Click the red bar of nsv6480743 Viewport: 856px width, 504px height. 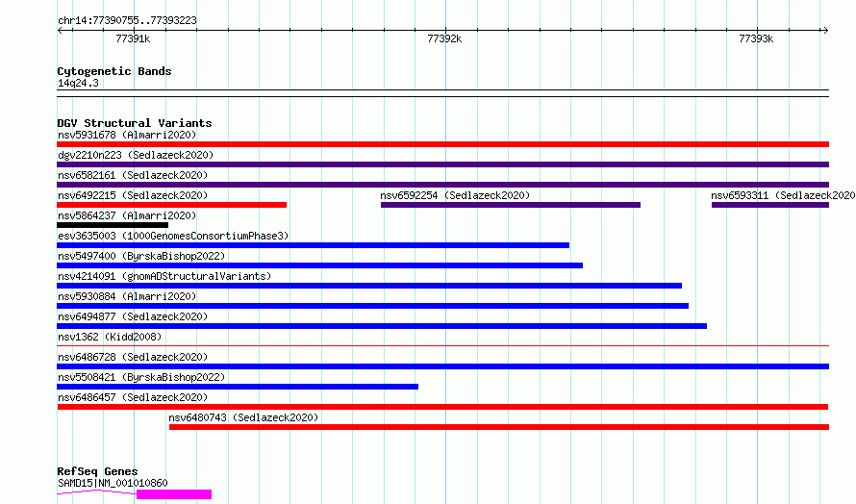(499, 427)
